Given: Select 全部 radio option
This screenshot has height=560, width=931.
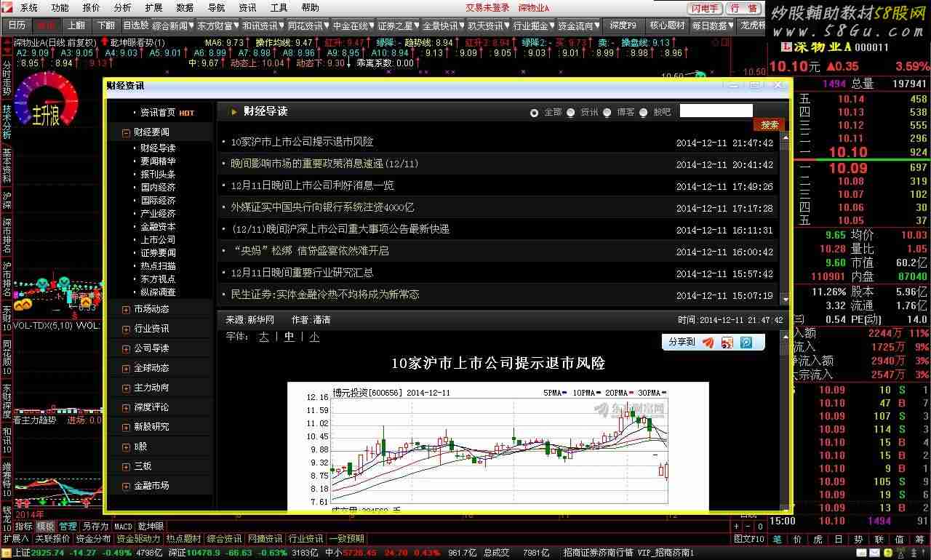Looking at the screenshot, I should pyautogui.click(x=535, y=113).
